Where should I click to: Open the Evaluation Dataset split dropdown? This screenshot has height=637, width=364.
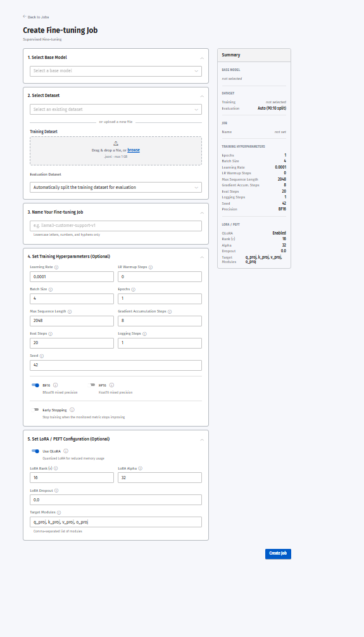[x=116, y=187]
